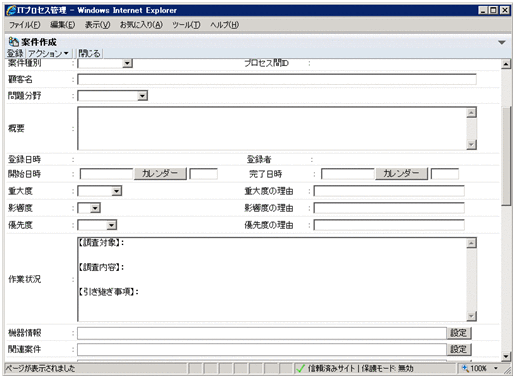The image size is (517, 380).
Task: Open カレンダー for 完了日時
Action: click(x=401, y=174)
